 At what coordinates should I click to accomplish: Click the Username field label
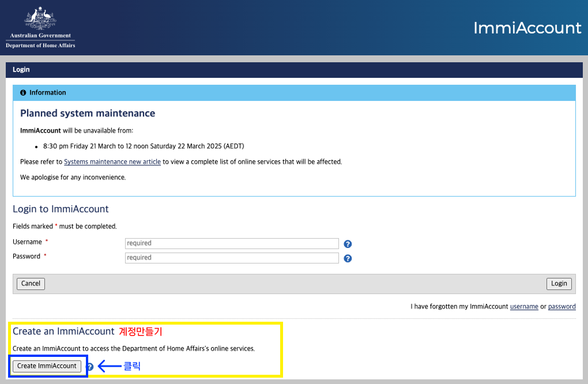point(27,242)
